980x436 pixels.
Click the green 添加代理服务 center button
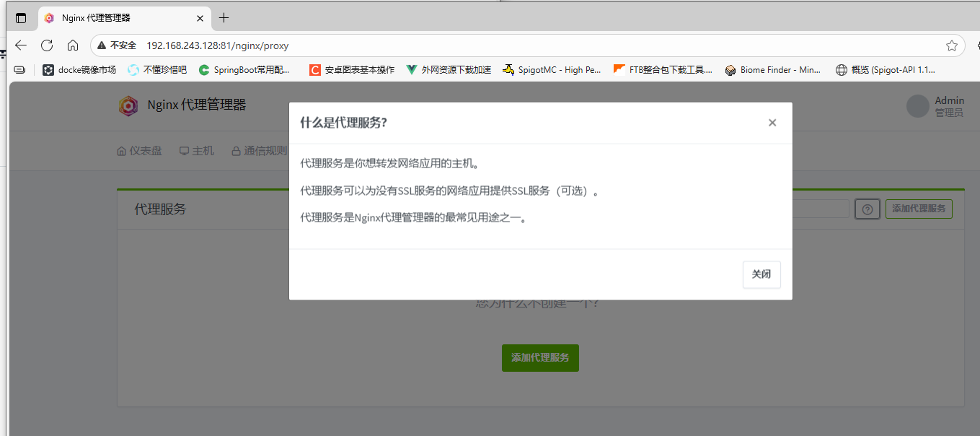tap(540, 357)
